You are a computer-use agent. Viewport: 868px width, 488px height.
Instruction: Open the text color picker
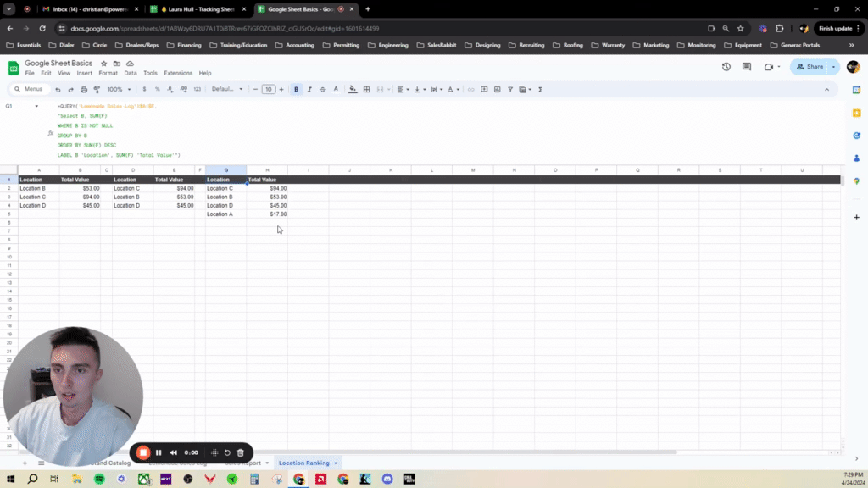[336, 89]
